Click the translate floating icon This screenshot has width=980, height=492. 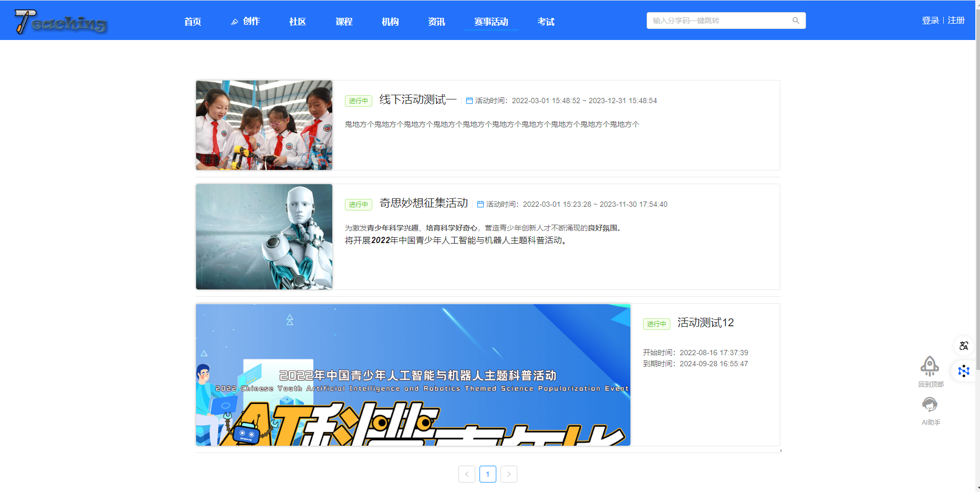(963, 346)
